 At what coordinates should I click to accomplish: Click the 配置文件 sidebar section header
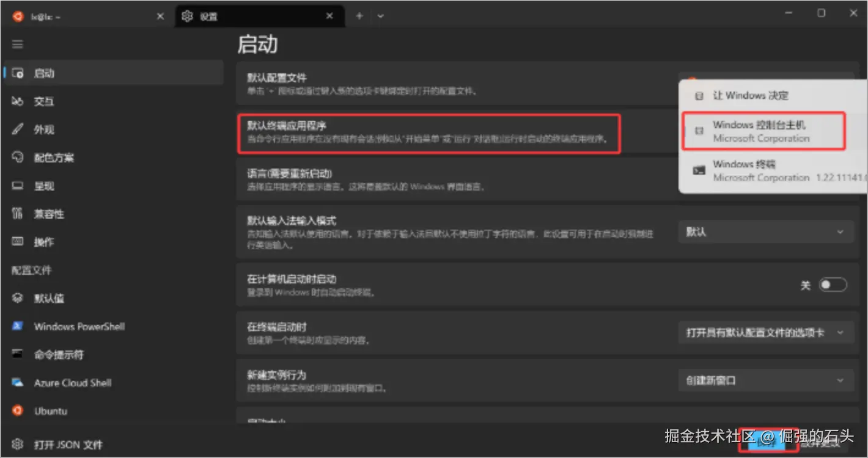coord(32,271)
